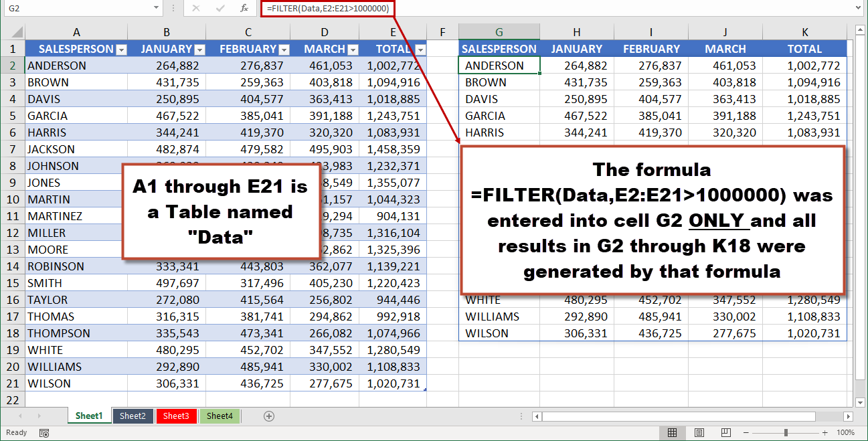
Task: Open the TOTAL column filter dropdown
Action: coord(420,48)
